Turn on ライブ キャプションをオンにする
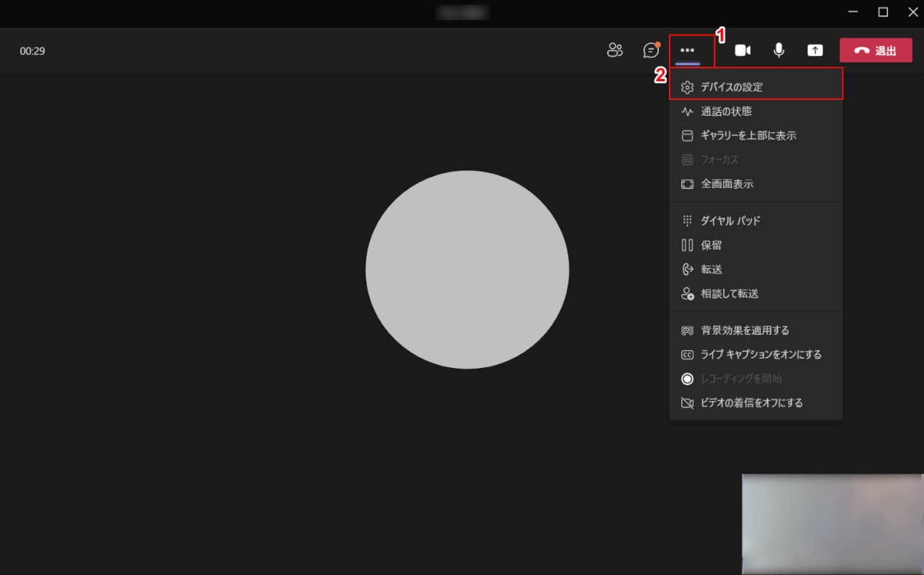 pyautogui.click(x=756, y=354)
